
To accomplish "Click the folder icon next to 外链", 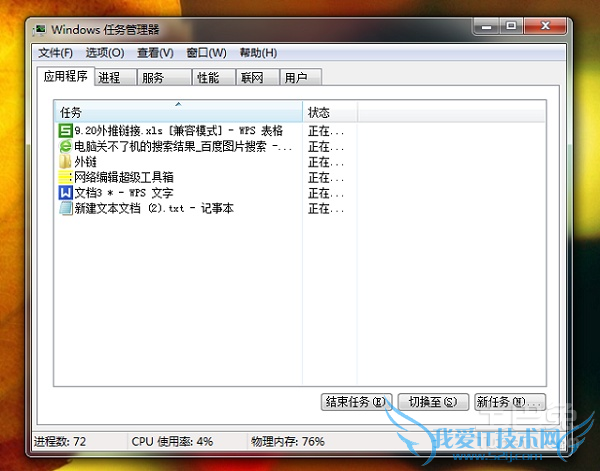I will click(x=65, y=162).
